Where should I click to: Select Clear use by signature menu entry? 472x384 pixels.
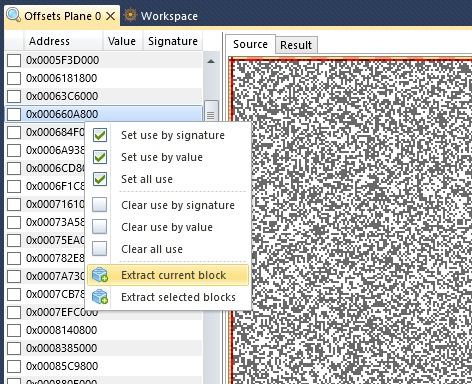pos(178,205)
